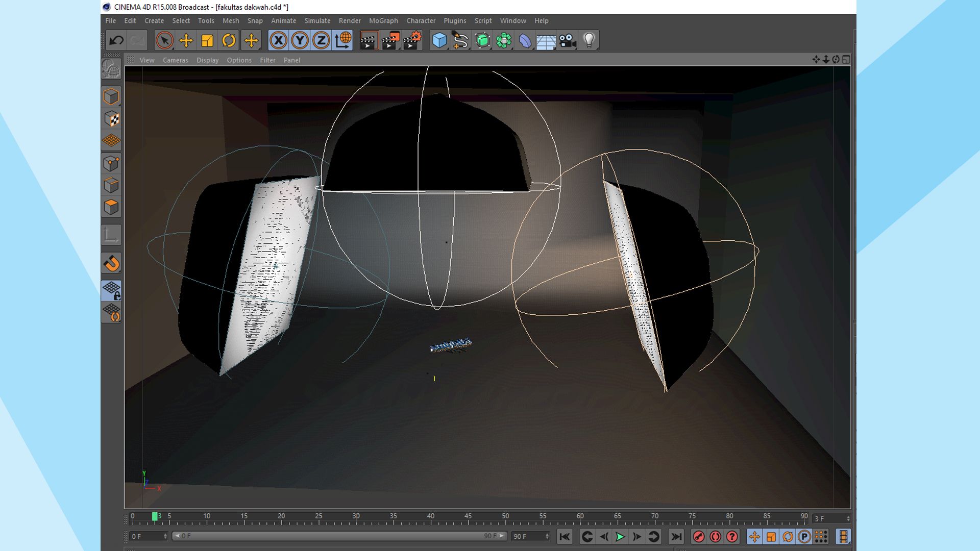This screenshot has height=551, width=980.
Task: Click Locked Workplane icon
Action: pos(111,291)
